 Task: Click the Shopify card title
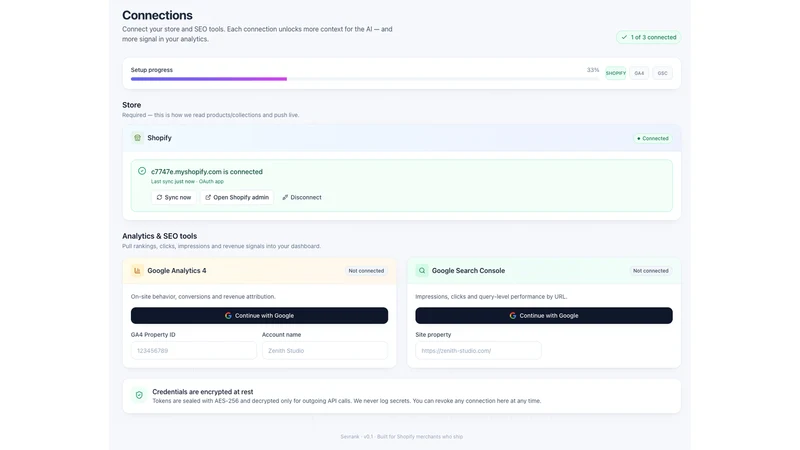click(x=159, y=138)
